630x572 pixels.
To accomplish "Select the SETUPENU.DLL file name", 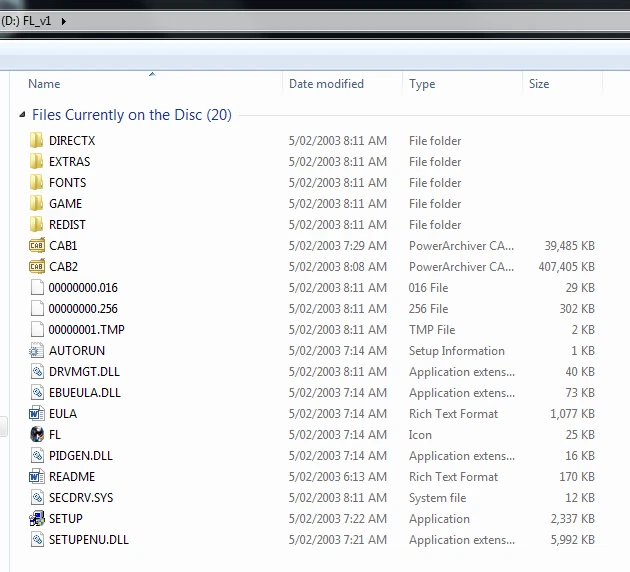I will coord(89,539).
